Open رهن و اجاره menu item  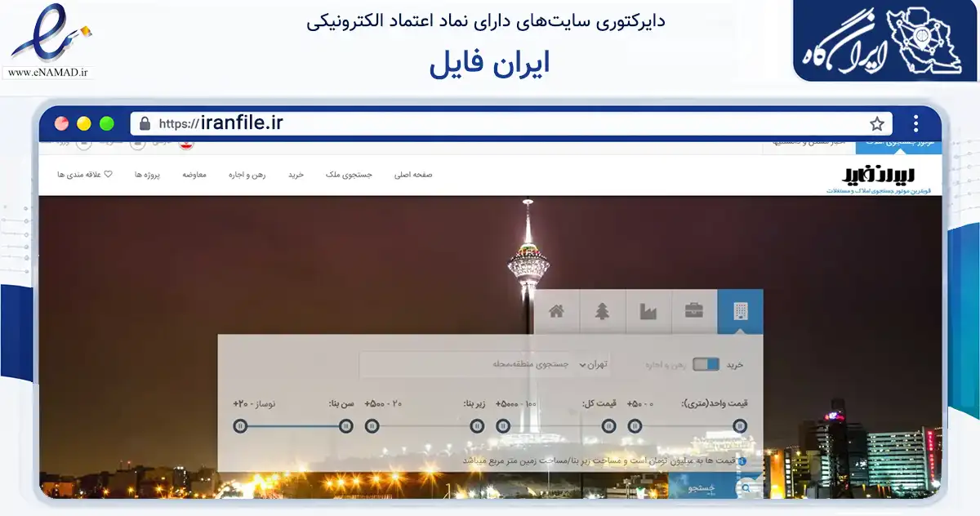tap(247, 175)
